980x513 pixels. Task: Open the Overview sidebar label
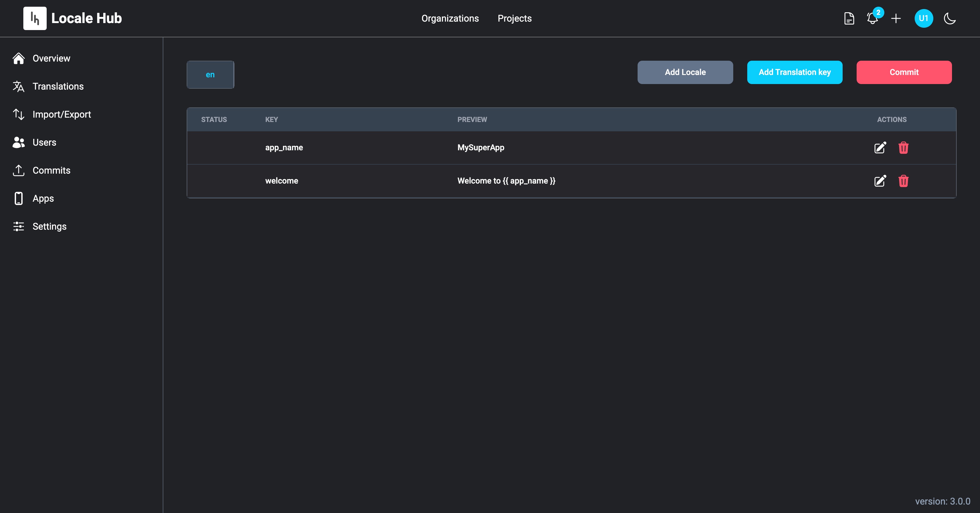click(x=51, y=58)
